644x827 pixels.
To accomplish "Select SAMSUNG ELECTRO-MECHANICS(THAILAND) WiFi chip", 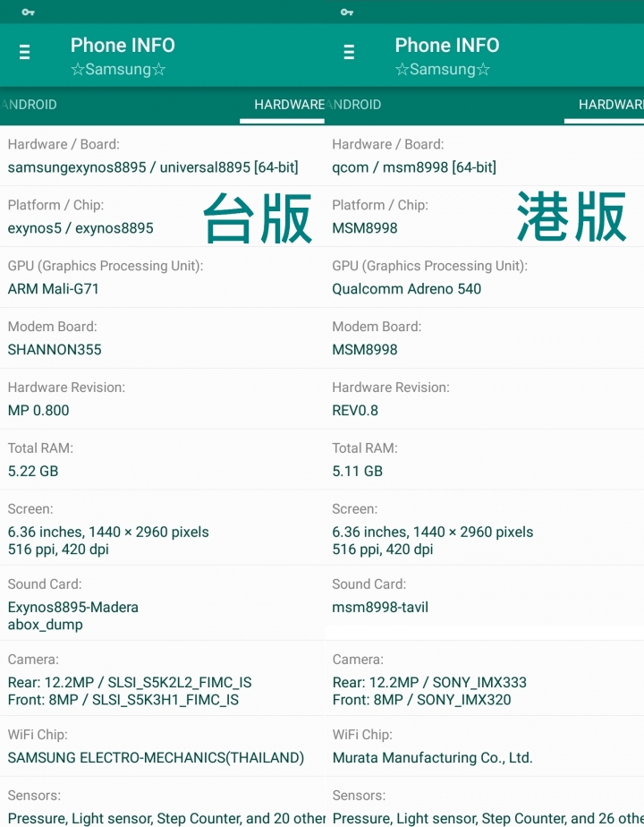I will [156, 758].
